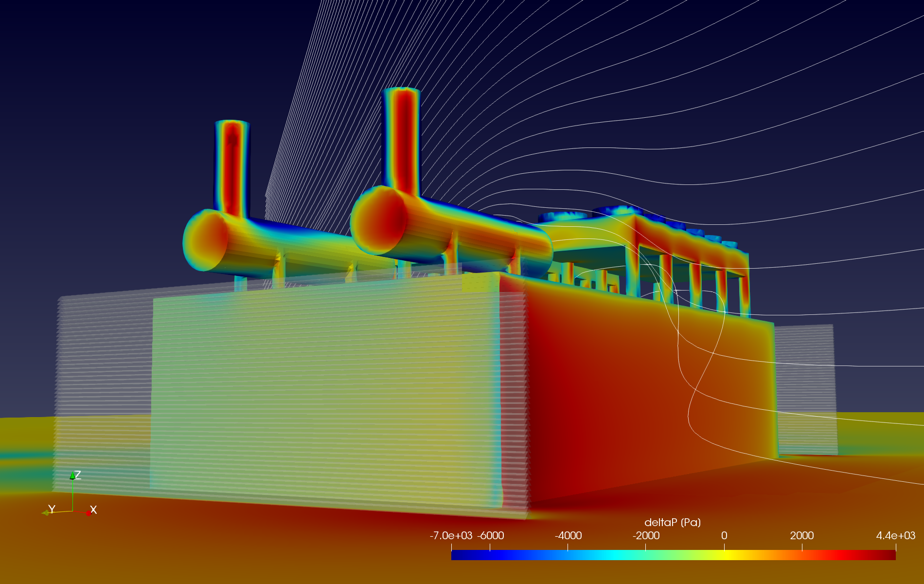Click the deltaP color bar legend
The image size is (924, 584).
point(673,555)
